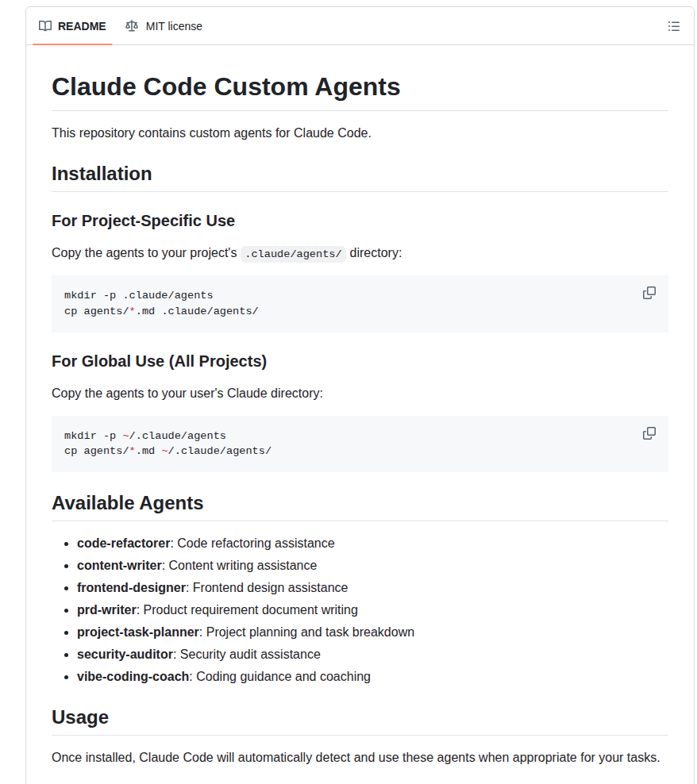Click the Available Agents heading
697x784 pixels.
tap(127, 503)
